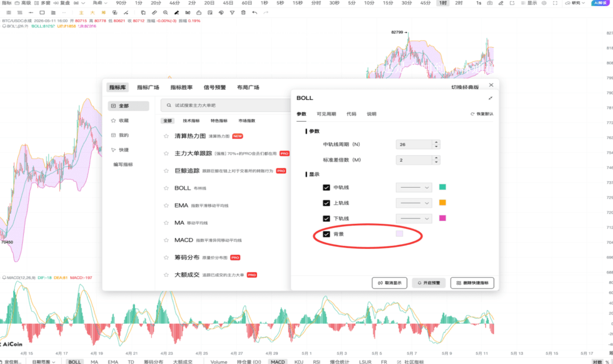This screenshot has width=613, height=364.
Task: Click the copy layers icon in toolbar
Action: pyautogui.click(x=143, y=12)
